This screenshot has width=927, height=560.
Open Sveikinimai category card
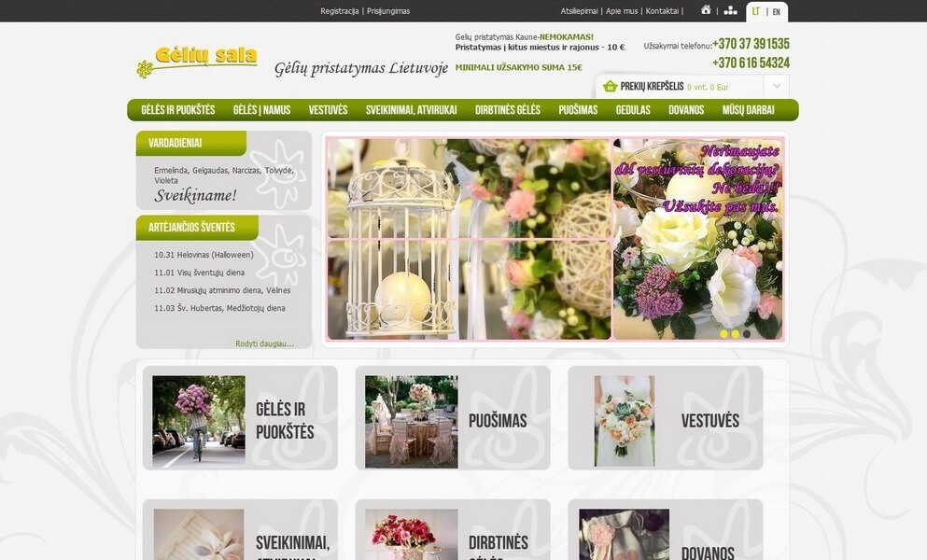pos(240,529)
